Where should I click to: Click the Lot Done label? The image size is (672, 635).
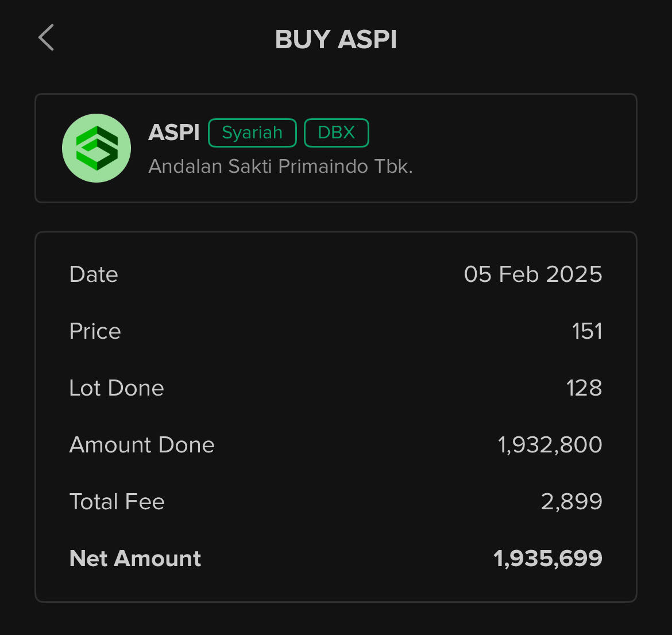coord(117,388)
